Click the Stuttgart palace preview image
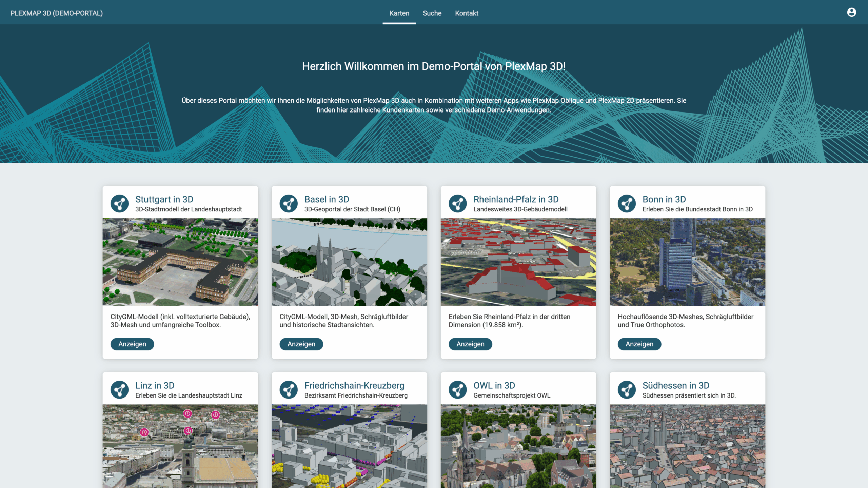 (x=180, y=262)
